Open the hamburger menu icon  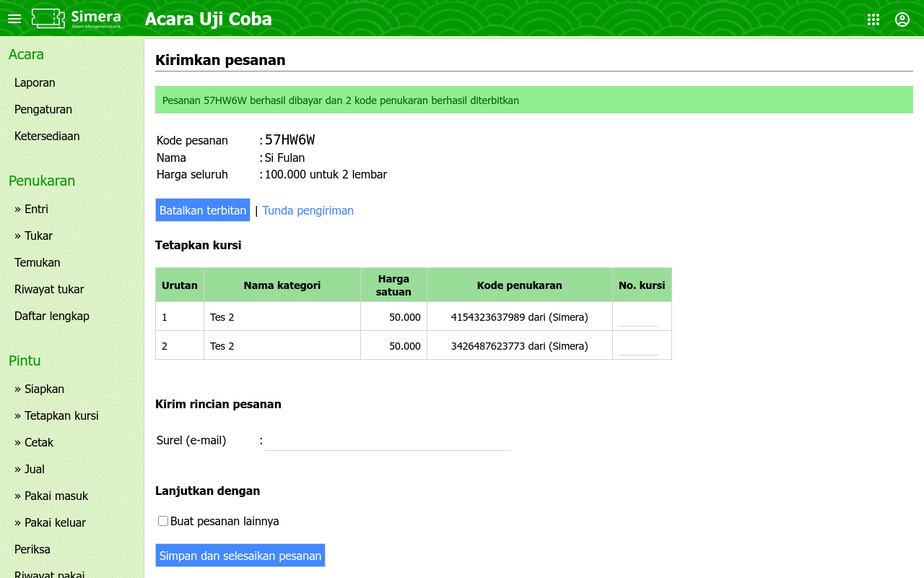[14, 19]
